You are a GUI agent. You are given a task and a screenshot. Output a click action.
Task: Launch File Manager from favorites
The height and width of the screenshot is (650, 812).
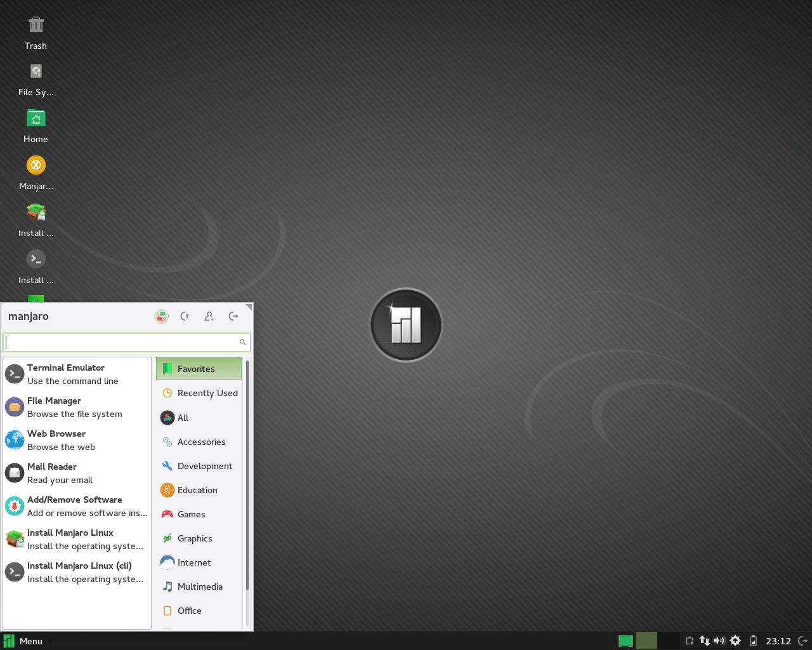point(77,407)
